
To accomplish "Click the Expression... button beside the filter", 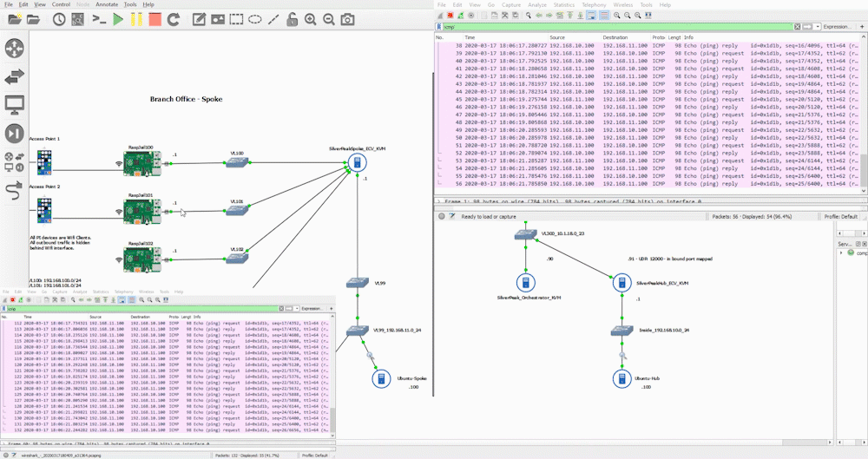I will 837,27.
